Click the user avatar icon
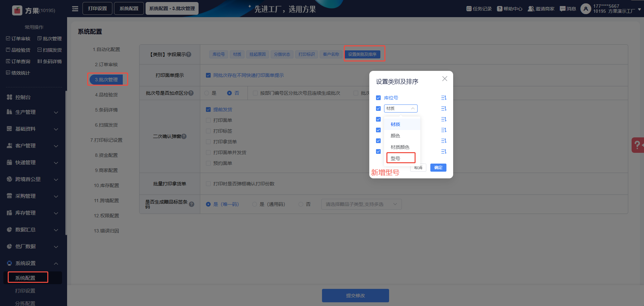644x306 pixels. [586, 9]
